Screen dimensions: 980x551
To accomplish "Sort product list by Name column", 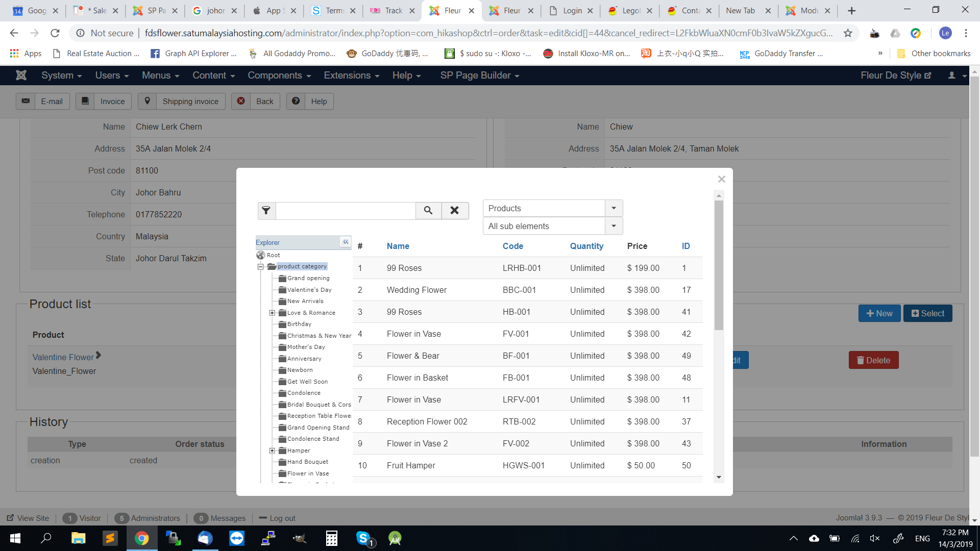I will click(398, 246).
